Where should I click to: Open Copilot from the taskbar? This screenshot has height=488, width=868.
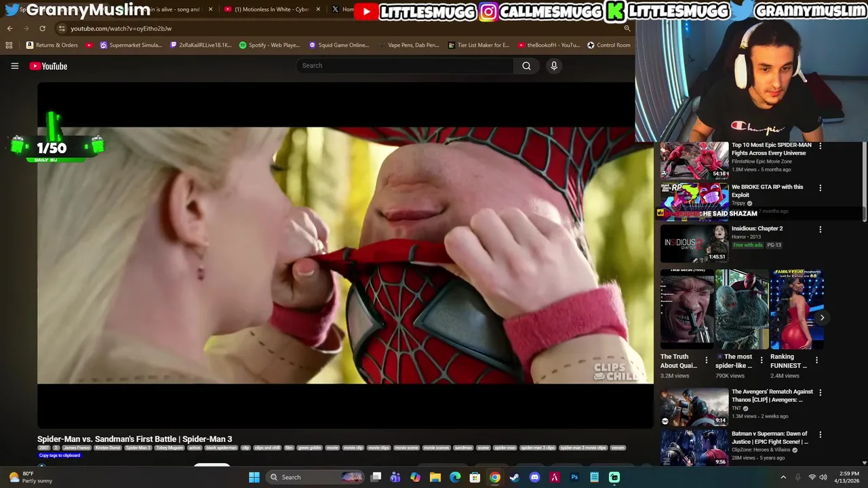pyautogui.click(x=415, y=477)
